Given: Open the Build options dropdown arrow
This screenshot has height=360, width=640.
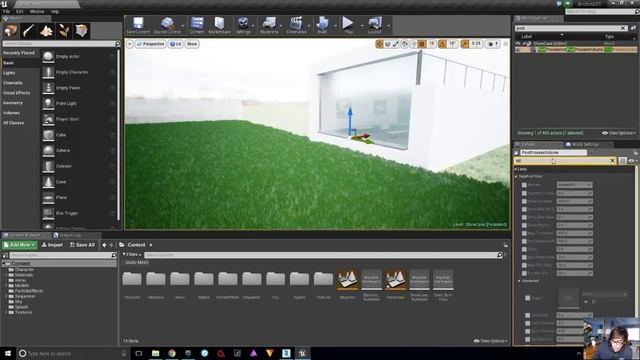Looking at the screenshot, I should pyautogui.click(x=336, y=26).
